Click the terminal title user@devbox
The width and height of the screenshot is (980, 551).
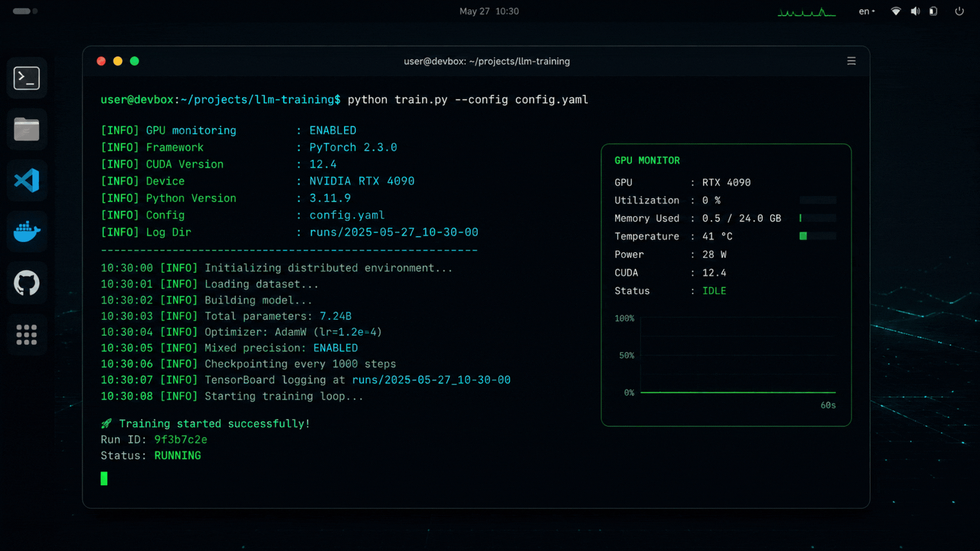[487, 61]
